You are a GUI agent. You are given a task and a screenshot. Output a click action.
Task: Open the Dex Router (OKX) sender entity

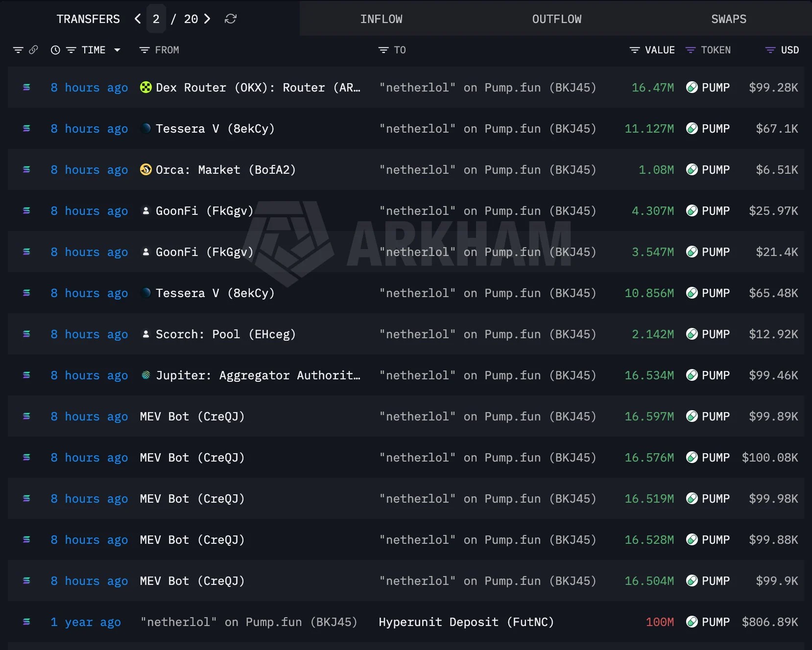(258, 88)
